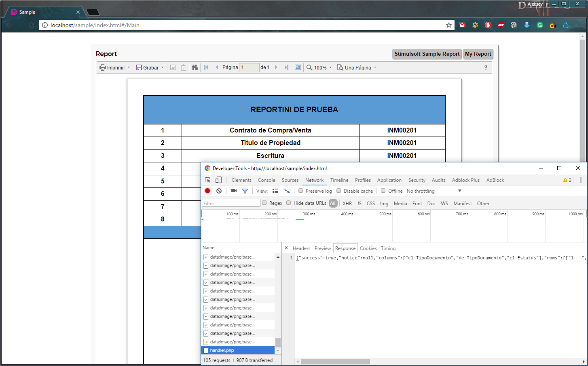Viewport: 588px width, 366px height.
Task: Open the Grabar save menu
Action: click(x=150, y=67)
